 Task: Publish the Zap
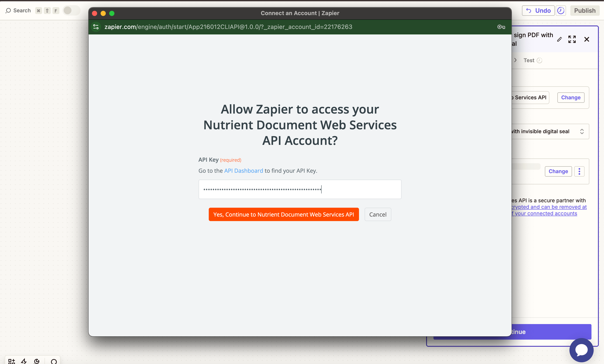tap(585, 11)
